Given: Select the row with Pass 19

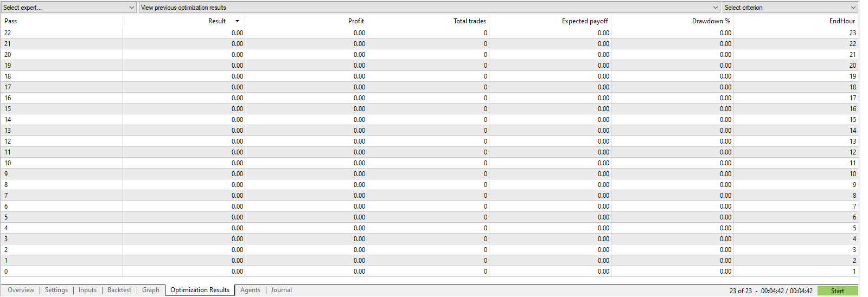Looking at the screenshot, I should 429,66.
